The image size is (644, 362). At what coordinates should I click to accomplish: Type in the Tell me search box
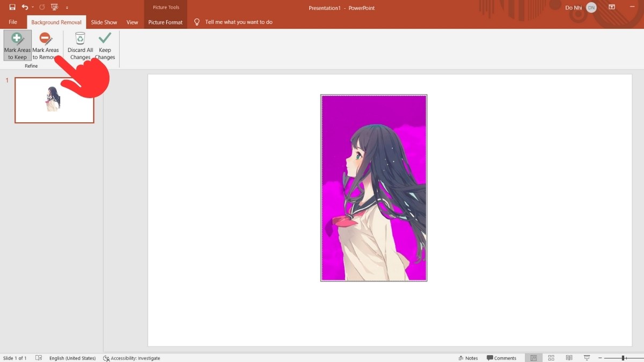239,22
